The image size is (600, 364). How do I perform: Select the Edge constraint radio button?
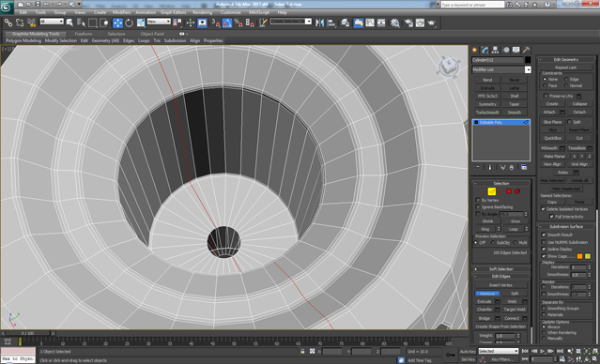point(566,79)
